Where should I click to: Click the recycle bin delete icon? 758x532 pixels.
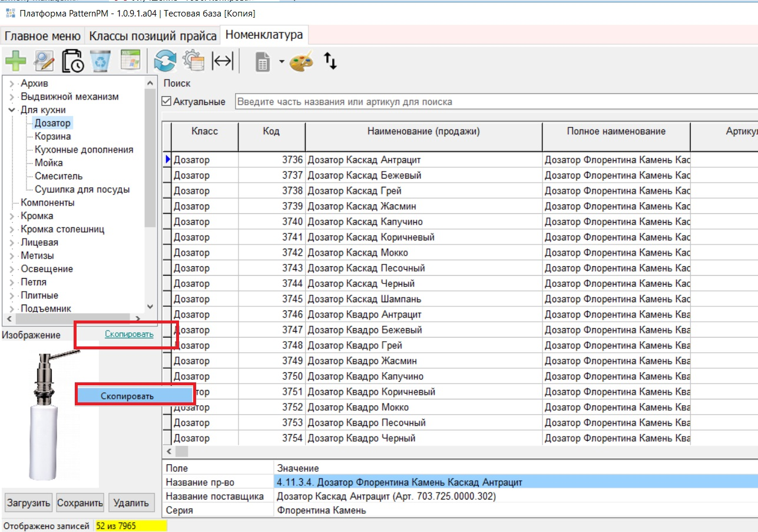point(101,61)
